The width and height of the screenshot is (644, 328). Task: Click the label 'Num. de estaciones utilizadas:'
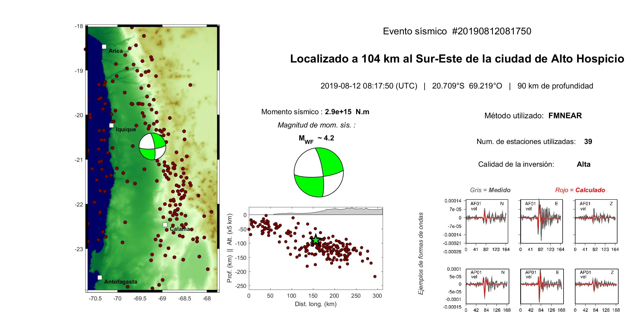point(526,142)
